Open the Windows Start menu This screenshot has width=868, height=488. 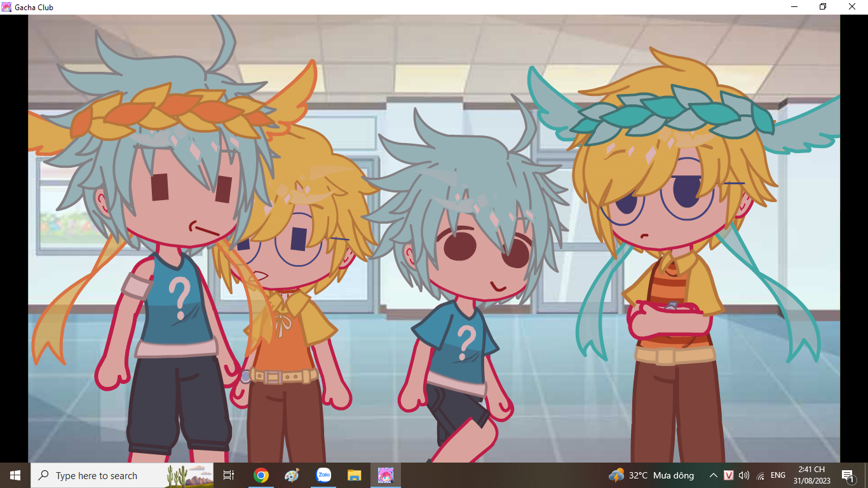coord(15,475)
